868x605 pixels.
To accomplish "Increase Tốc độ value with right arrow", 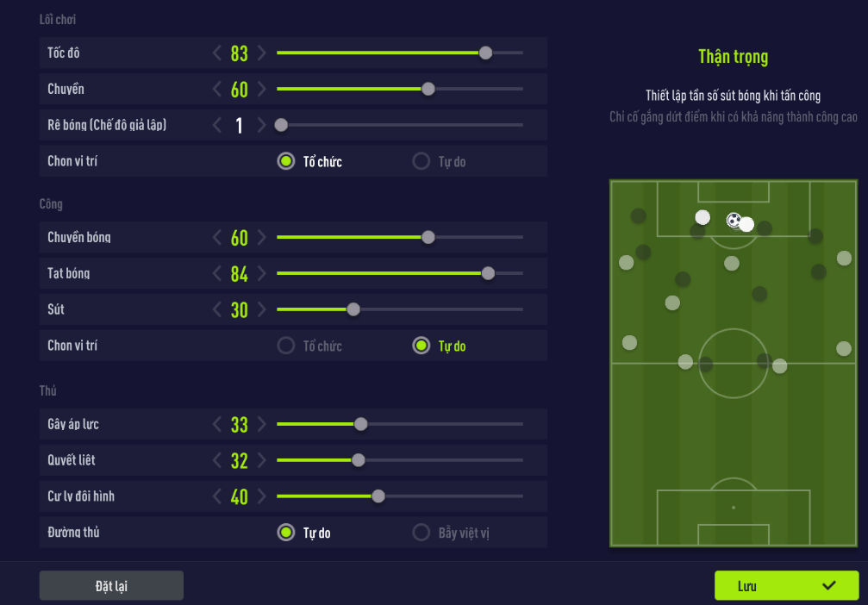I will tap(262, 53).
